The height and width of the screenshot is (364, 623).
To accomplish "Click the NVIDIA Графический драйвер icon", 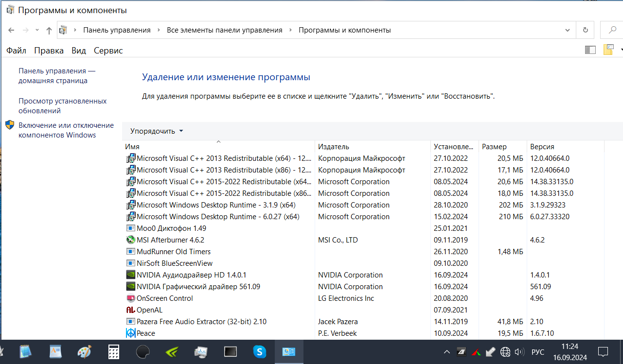I will [130, 287].
